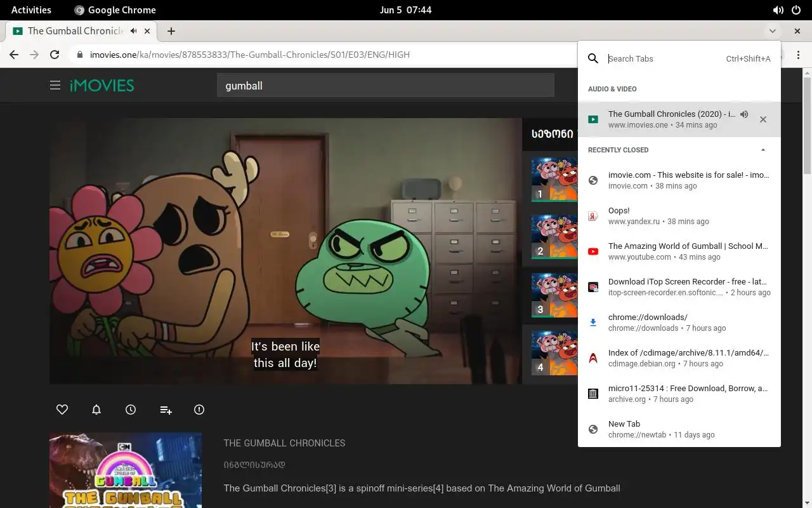Close the Chrome window
This screenshot has height=508, width=812.
(797, 30)
